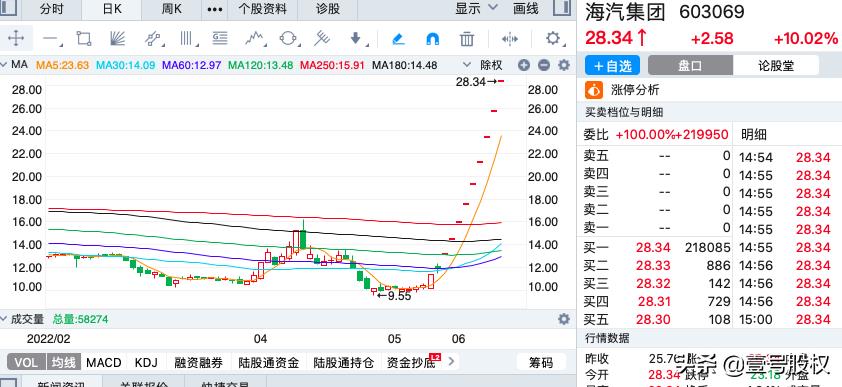Toggle the 均线 indicator button
Viewport: 842px width, 387px height.
[x=64, y=362]
